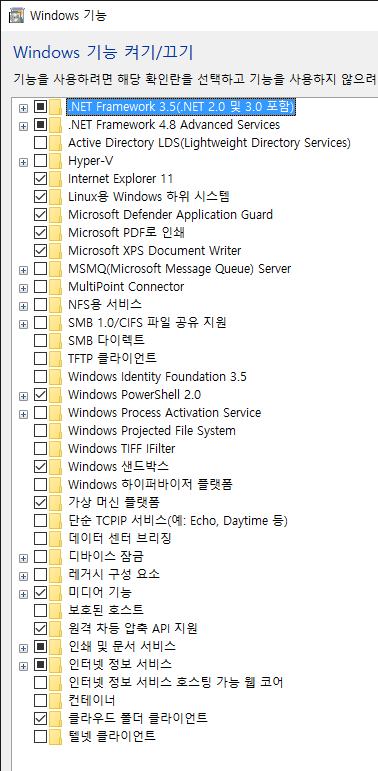Click folder icon beside Internet Explorer 11
Viewport: 378px width, 771px height.
(56, 178)
